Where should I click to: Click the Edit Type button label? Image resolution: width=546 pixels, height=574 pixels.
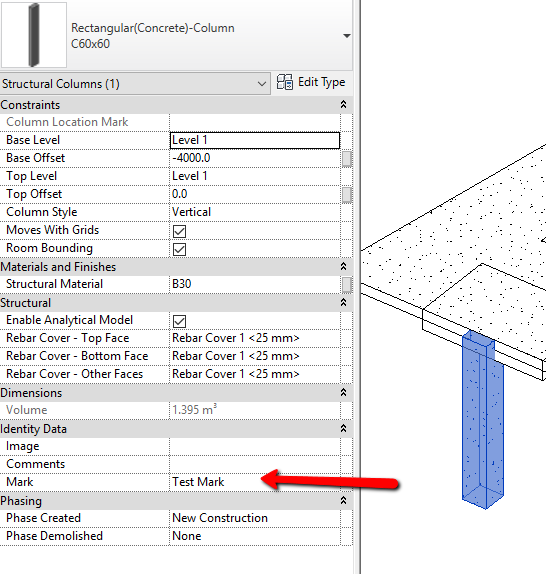[321, 82]
